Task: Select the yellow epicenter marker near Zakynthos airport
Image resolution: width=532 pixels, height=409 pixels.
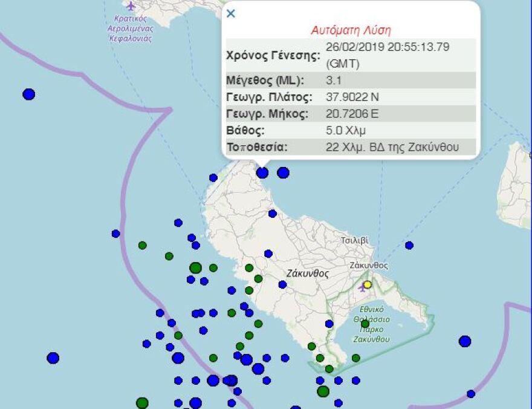Action: pyautogui.click(x=367, y=284)
